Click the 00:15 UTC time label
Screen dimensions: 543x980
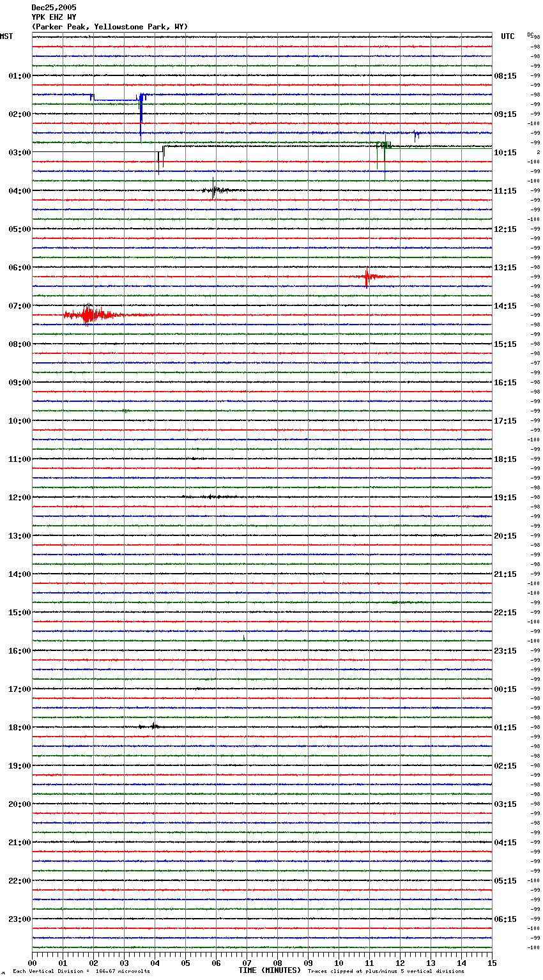coord(505,689)
